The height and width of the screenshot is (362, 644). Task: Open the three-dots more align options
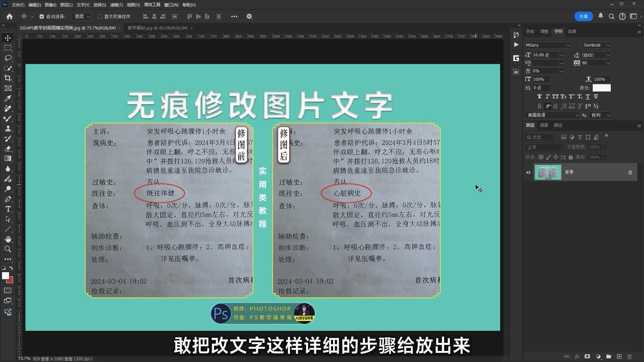(x=234, y=16)
